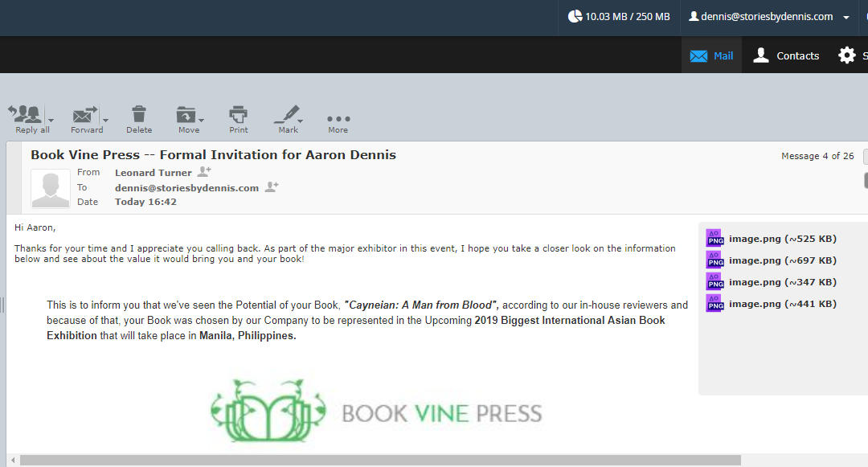Expand the Forward options arrow
868x467 pixels.
pos(106,120)
